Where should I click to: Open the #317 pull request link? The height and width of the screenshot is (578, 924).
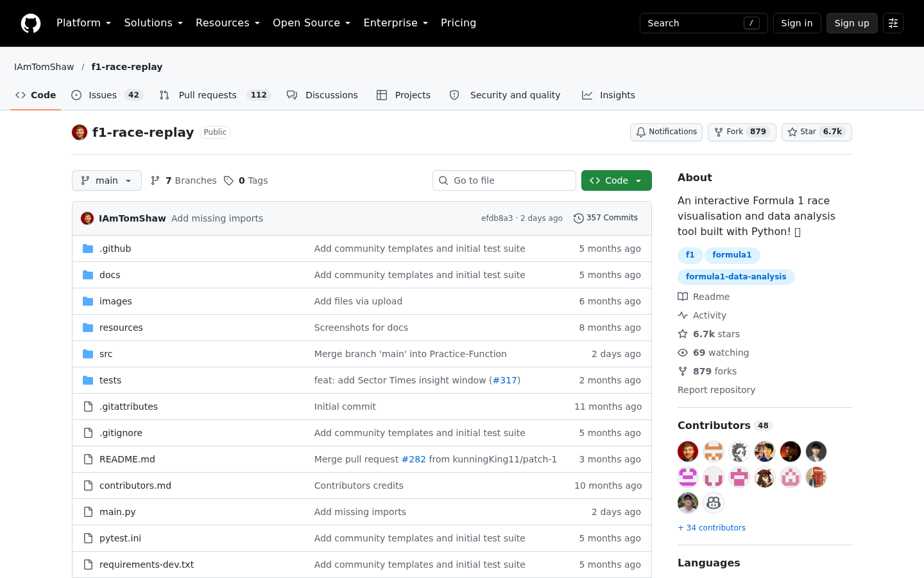click(505, 380)
